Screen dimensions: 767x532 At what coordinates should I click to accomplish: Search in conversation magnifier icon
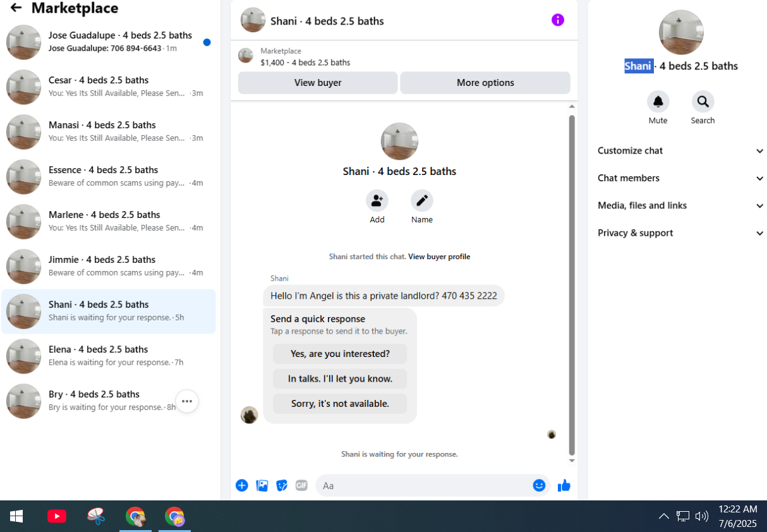pyautogui.click(x=703, y=102)
